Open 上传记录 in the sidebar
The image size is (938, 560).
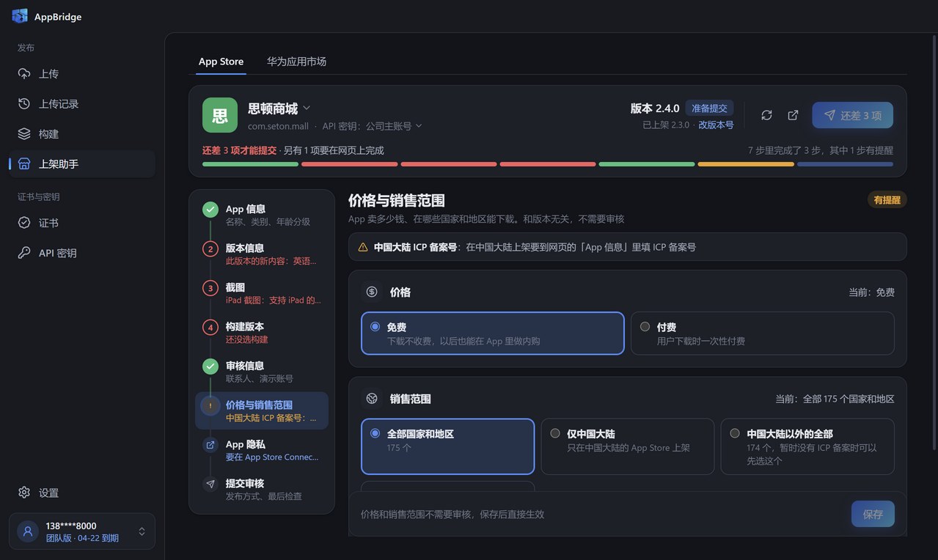point(82,104)
